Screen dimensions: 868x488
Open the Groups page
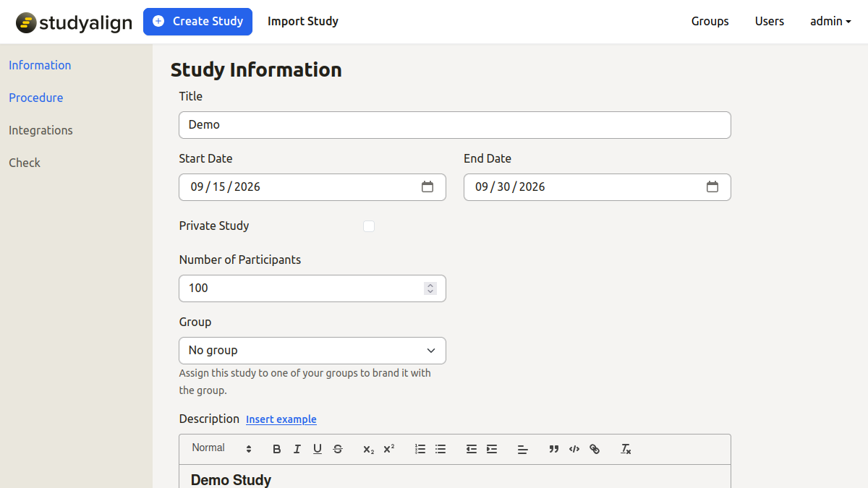(x=710, y=22)
